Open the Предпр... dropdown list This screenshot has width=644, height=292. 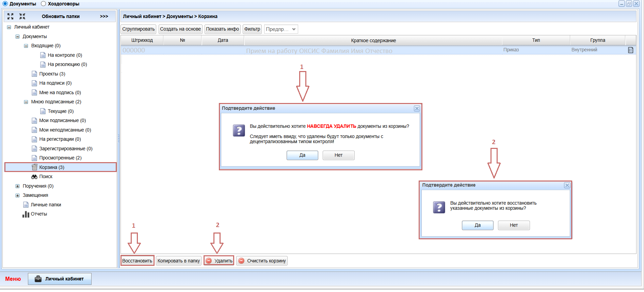coord(281,29)
